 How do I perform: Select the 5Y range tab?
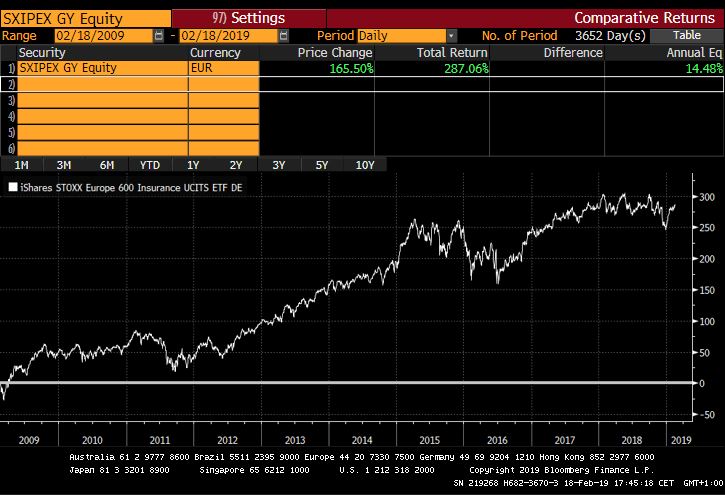(x=321, y=165)
